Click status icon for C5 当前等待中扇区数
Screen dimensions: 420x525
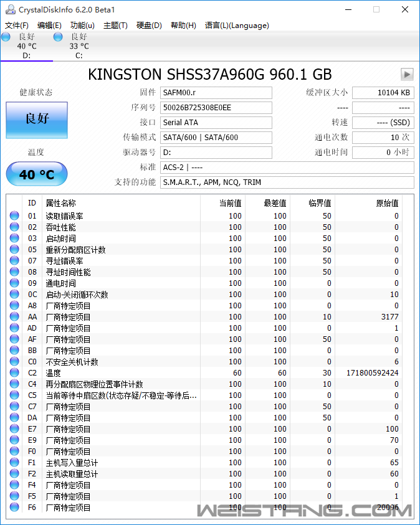[14, 395]
